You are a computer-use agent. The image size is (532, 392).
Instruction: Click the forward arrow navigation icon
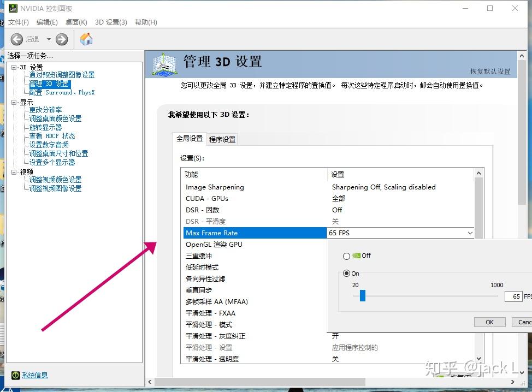(x=62, y=39)
